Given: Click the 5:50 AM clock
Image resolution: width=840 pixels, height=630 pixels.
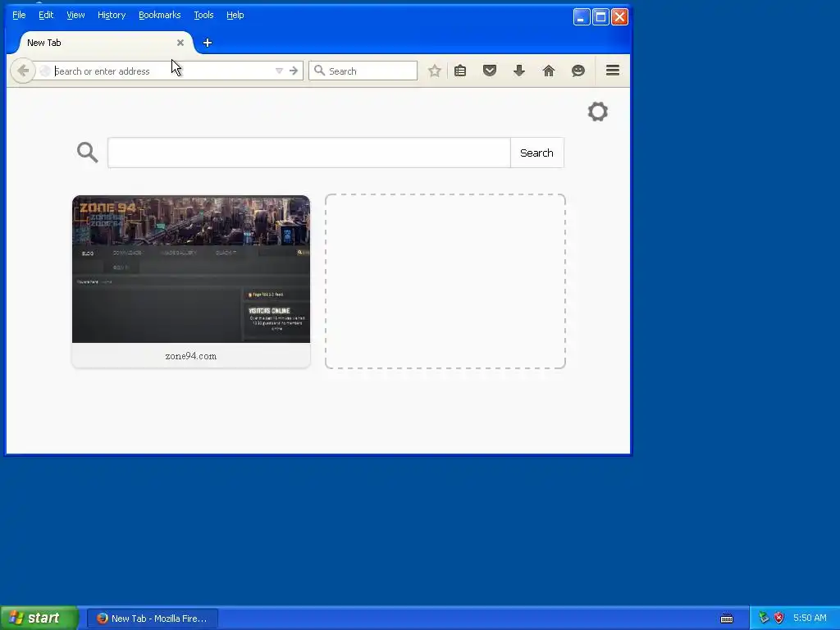Looking at the screenshot, I should pos(810,619).
